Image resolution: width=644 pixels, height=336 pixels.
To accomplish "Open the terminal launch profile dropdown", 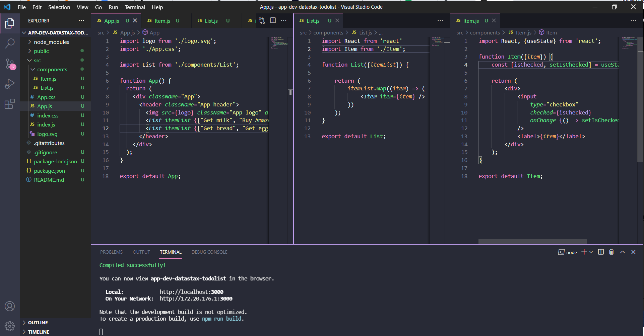I will (x=591, y=252).
